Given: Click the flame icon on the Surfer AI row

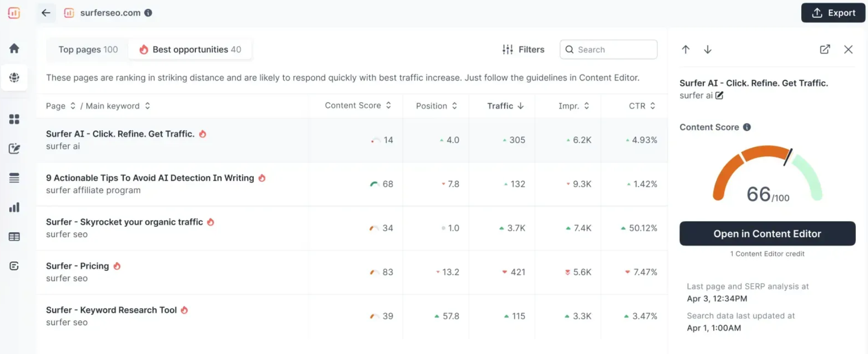Looking at the screenshot, I should point(203,134).
